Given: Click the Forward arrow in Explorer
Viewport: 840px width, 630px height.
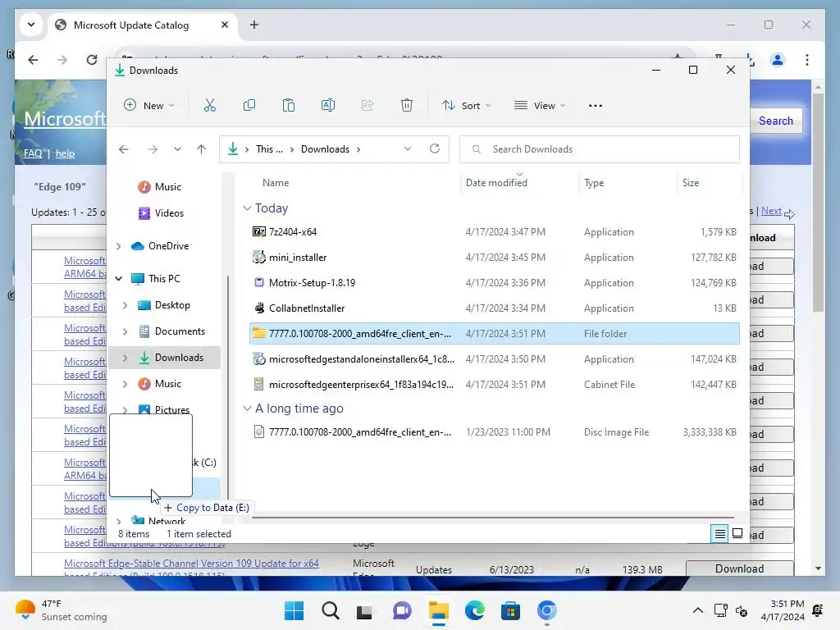Looking at the screenshot, I should tap(152, 149).
